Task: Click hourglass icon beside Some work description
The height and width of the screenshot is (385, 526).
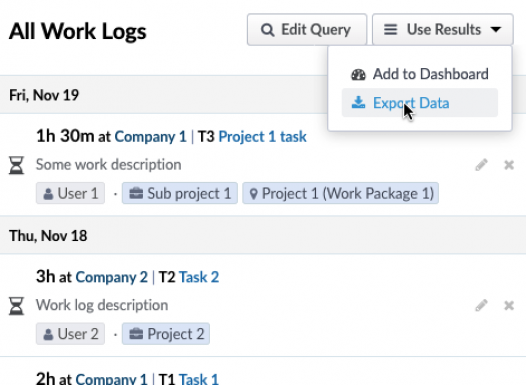Action: [x=16, y=165]
